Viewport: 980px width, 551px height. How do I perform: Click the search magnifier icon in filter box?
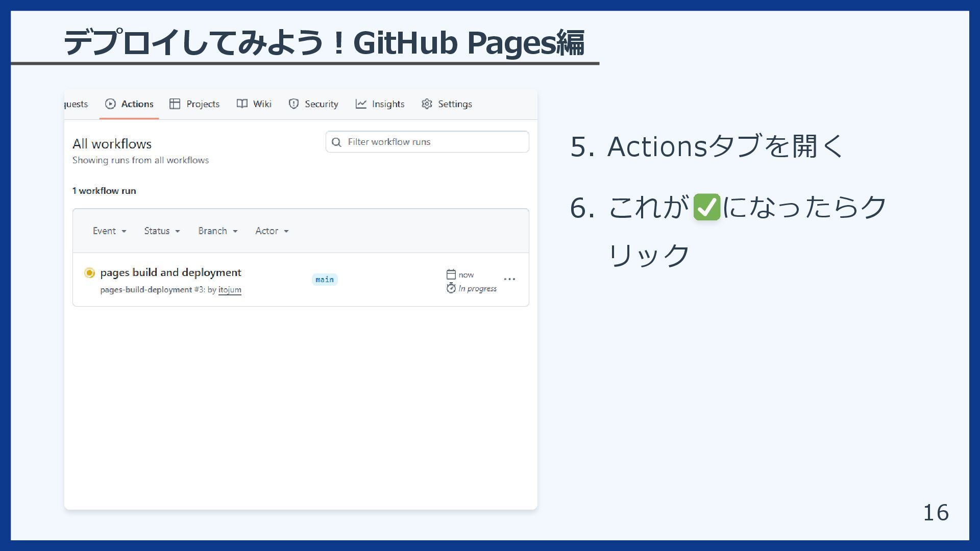tap(336, 142)
